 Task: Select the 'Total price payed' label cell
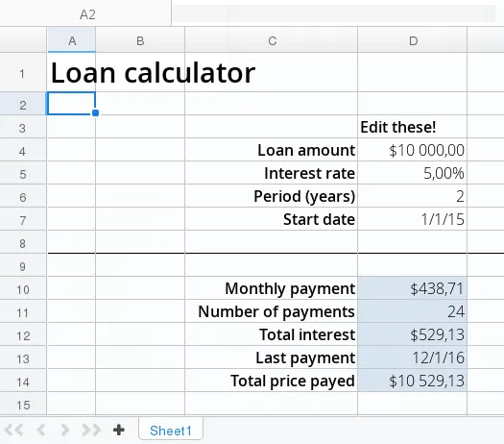click(x=272, y=381)
